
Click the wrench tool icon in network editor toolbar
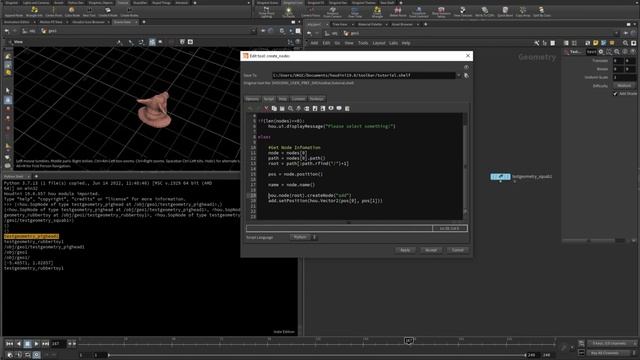pos(536,43)
